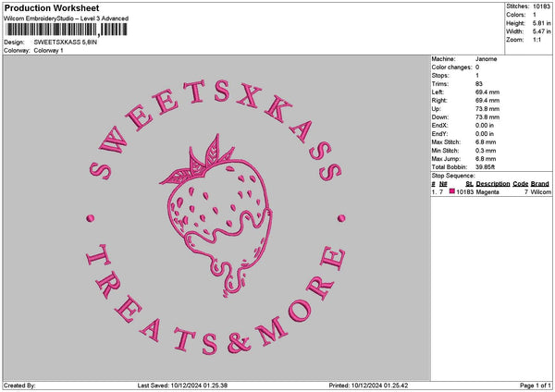Viewport: 555px width, 392px height.
Task: Click the barcode under the worksheet title
Action: pyautogui.click(x=67, y=30)
